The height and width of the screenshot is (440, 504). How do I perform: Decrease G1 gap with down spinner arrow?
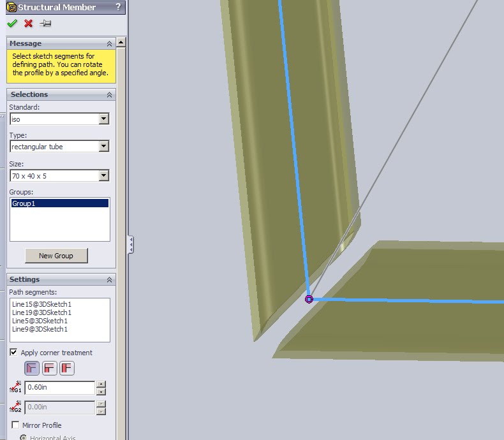point(101,392)
